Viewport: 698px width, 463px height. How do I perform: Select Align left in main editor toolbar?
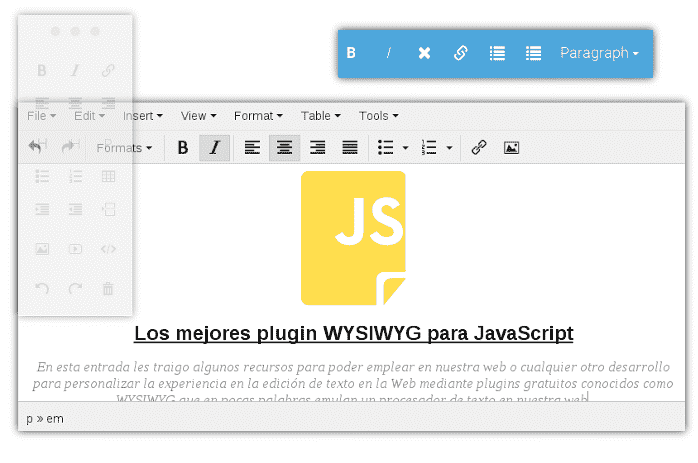point(252,148)
